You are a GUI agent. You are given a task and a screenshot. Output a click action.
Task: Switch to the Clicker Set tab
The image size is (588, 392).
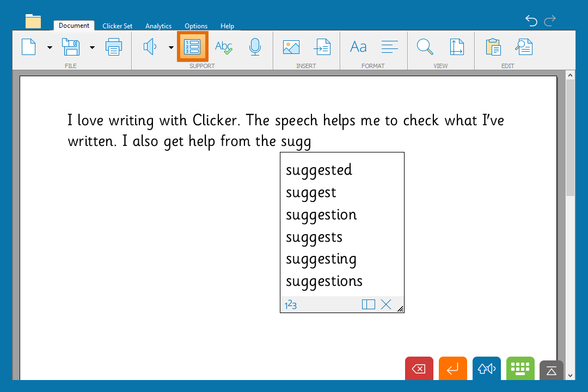click(x=117, y=26)
